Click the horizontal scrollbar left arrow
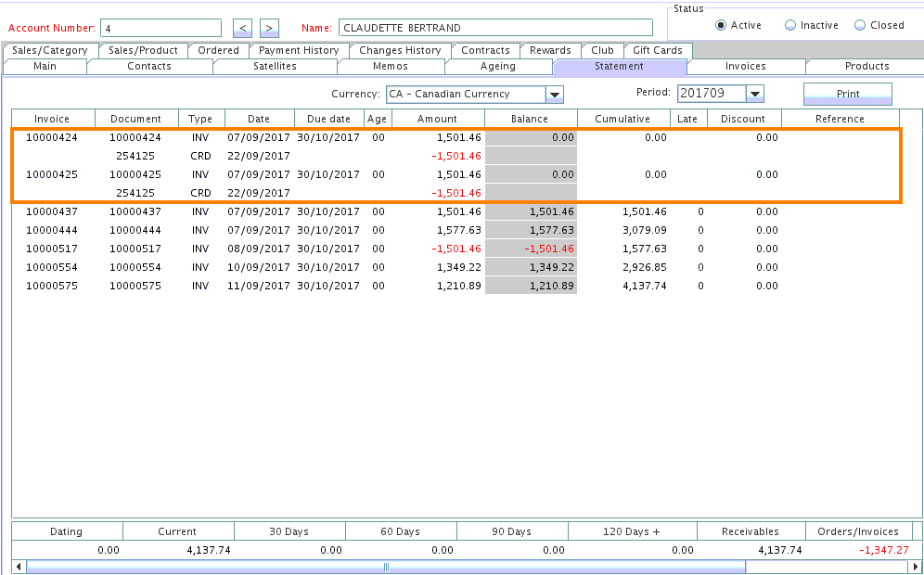This screenshot has height=575, width=924. (x=19, y=566)
